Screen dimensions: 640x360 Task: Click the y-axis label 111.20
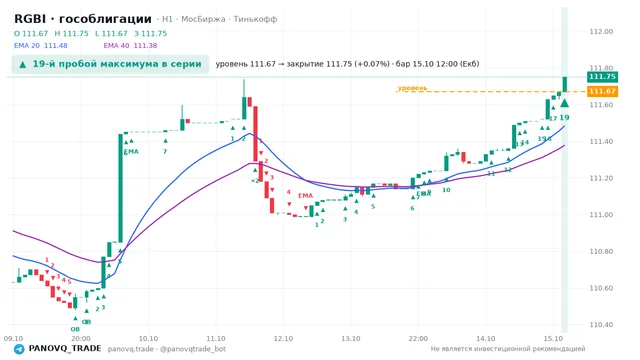tap(601, 178)
